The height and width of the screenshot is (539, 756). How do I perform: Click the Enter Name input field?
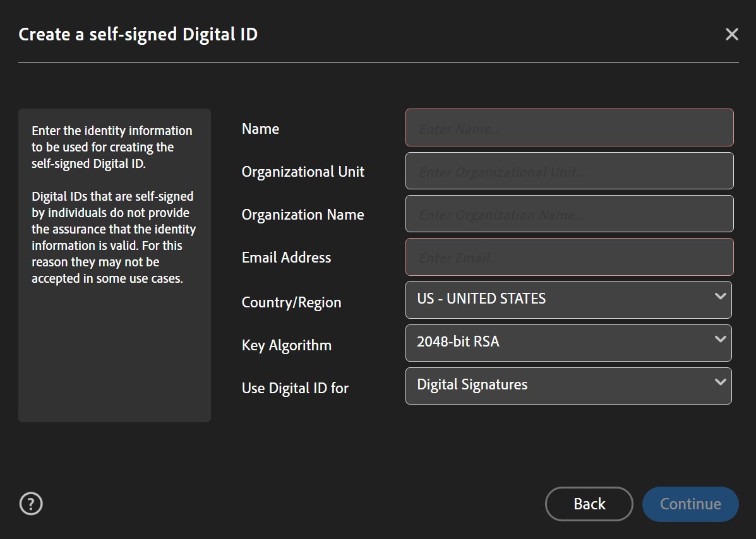click(568, 127)
